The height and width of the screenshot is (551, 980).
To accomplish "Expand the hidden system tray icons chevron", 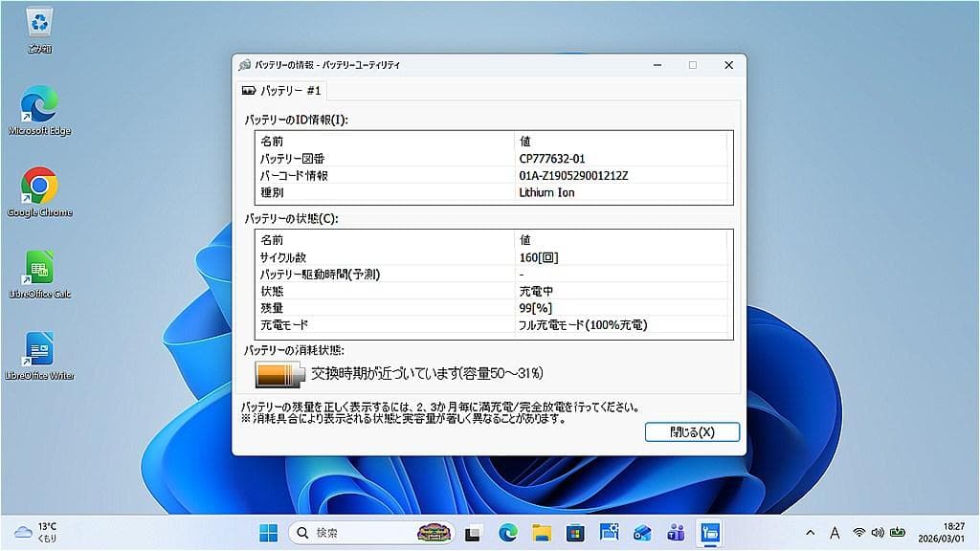I will [810, 533].
